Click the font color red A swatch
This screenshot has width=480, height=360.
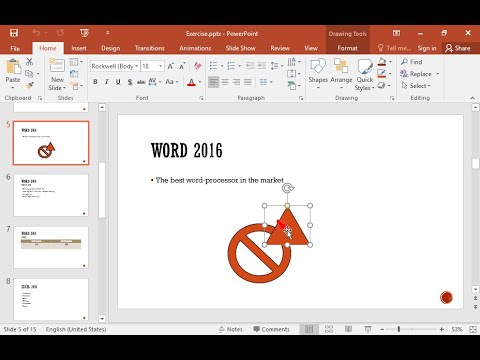(191, 82)
